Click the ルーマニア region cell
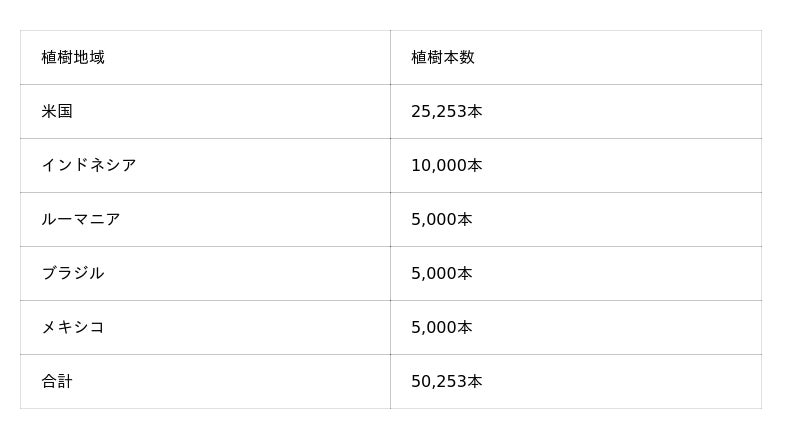800x439 pixels. 80,220
